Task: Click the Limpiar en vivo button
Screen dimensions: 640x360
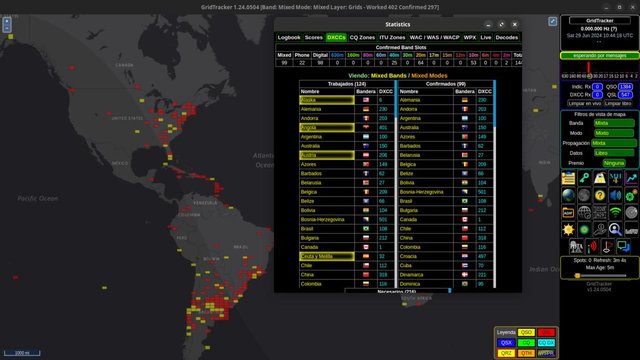Action: point(584,104)
